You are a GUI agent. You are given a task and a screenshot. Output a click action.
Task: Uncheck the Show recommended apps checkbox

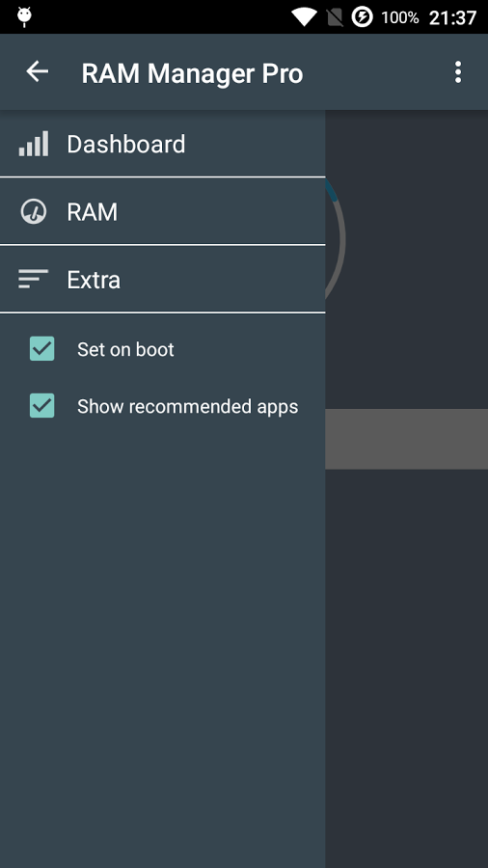click(42, 406)
